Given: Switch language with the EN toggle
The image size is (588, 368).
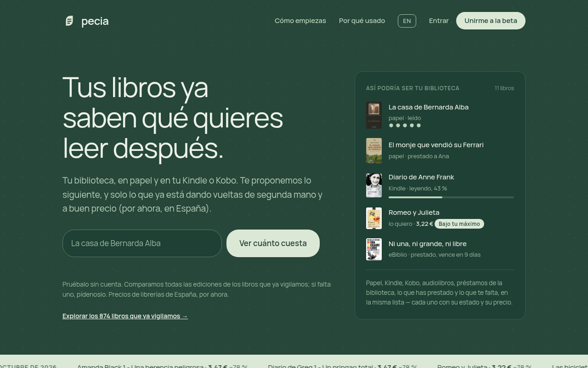Looking at the screenshot, I should coord(407,21).
